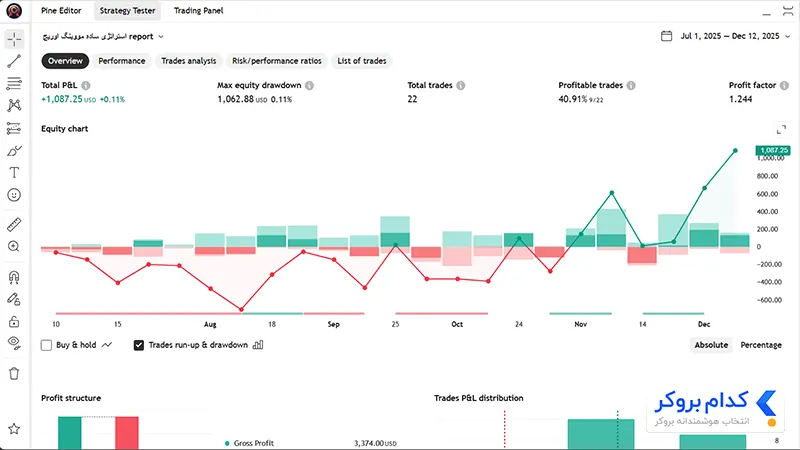Image resolution: width=800 pixels, height=450 pixels.
Task: Click the trash remove drawings icon
Action: click(x=14, y=373)
